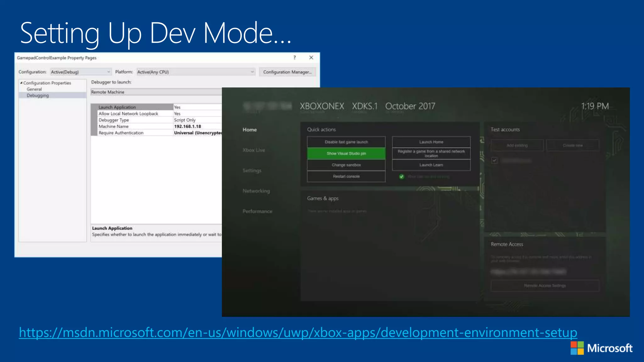The image size is (644, 362).
Task: Close the GamepadControlExample Property Pages dialog
Action: click(x=311, y=58)
